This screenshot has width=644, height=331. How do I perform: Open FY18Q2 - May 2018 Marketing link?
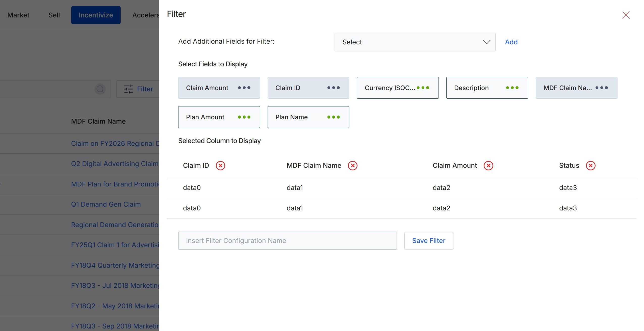[115, 306]
